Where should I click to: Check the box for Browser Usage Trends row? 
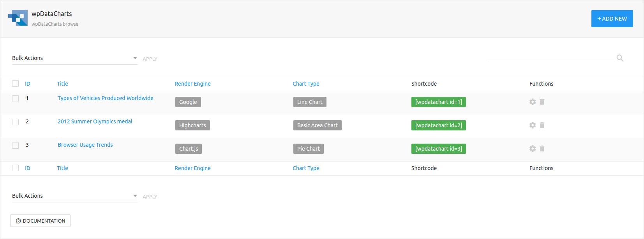15,145
